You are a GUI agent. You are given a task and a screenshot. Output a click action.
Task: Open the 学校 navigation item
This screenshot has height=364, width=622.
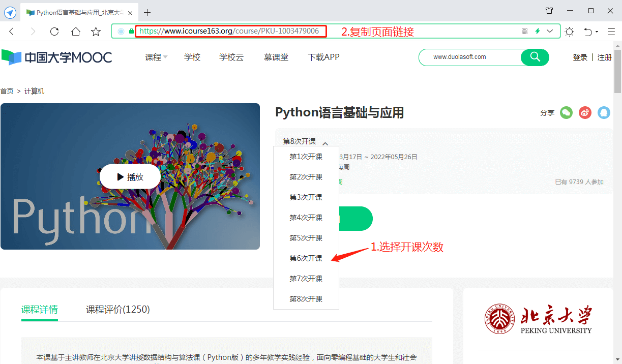point(192,57)
